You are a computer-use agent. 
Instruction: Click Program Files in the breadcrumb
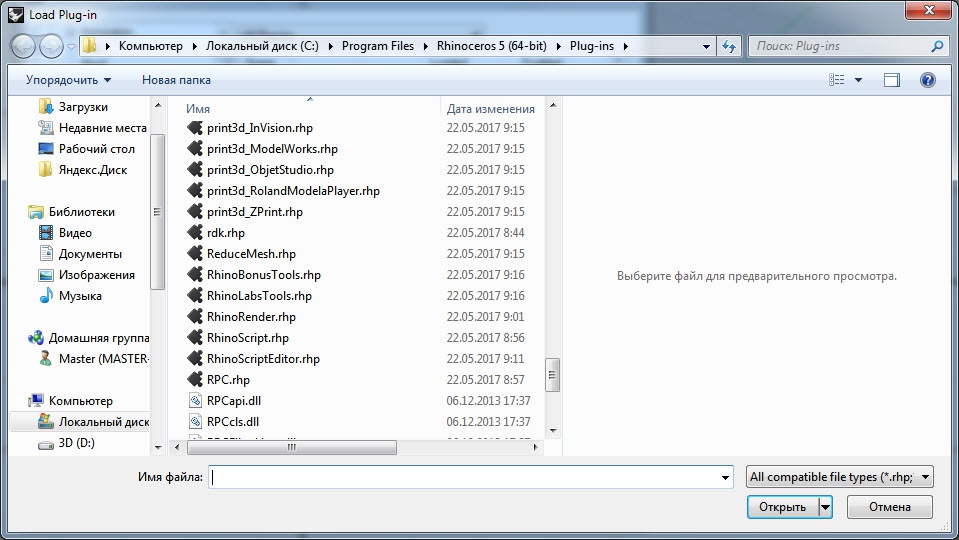(x=377, y=46)
